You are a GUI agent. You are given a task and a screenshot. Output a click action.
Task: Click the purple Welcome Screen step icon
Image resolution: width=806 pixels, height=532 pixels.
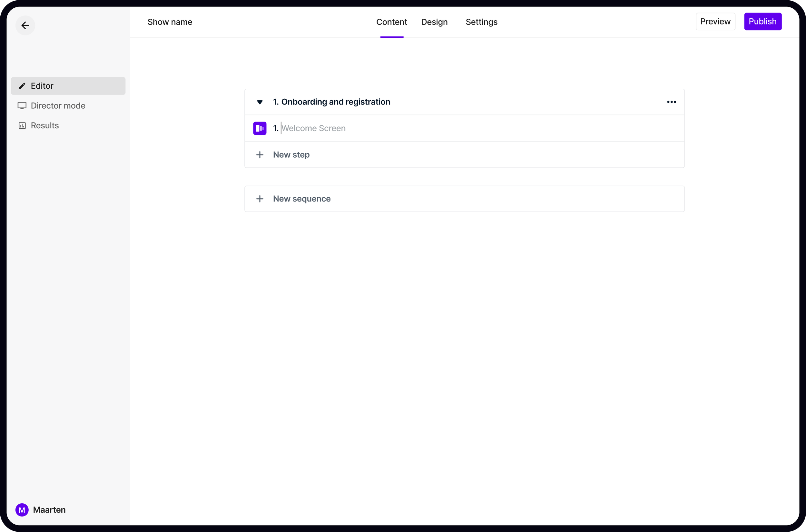[x=260, y=128]
